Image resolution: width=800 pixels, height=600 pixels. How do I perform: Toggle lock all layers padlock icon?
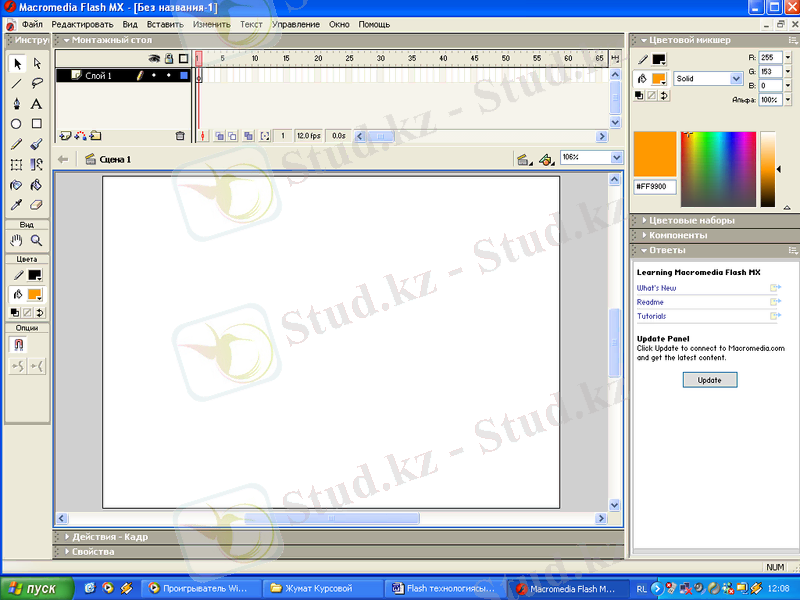pos(169,59)
